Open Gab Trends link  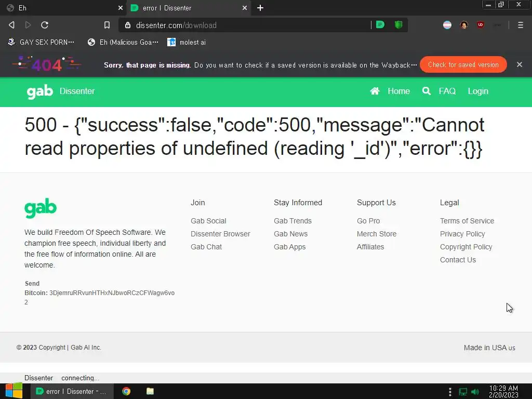click(x=292, y=221)
